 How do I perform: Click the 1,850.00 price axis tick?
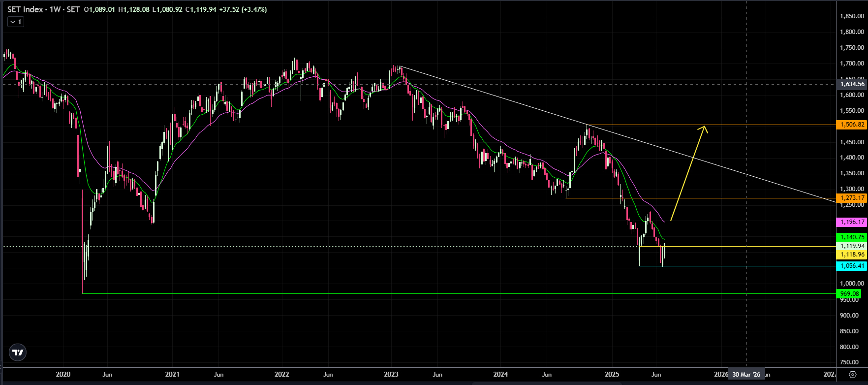point(852,16)
